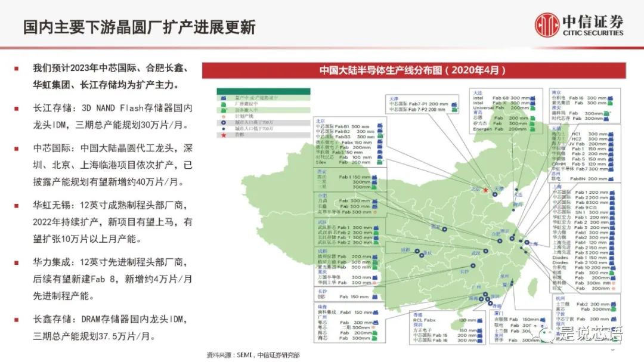This screenshot has height=362, width=644.
Task: Click the bullet starting 华力集成：12英寸先进制程
Action: 113,279
